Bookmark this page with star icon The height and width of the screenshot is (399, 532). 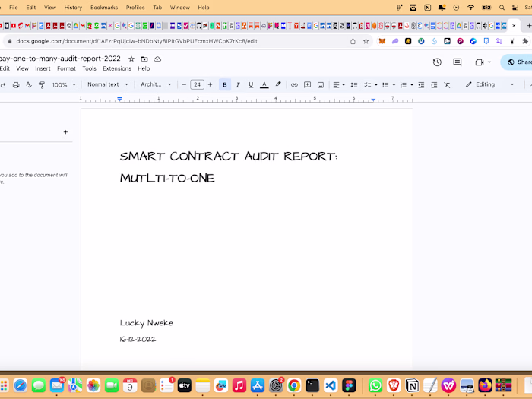point(366,41)
